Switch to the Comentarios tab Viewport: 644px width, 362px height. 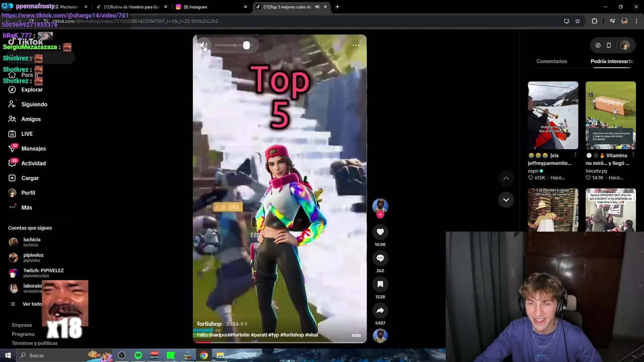[551, 61]
